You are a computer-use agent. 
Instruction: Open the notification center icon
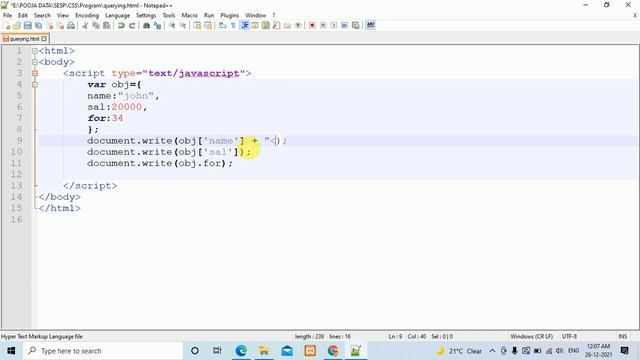tap(624, 351)
